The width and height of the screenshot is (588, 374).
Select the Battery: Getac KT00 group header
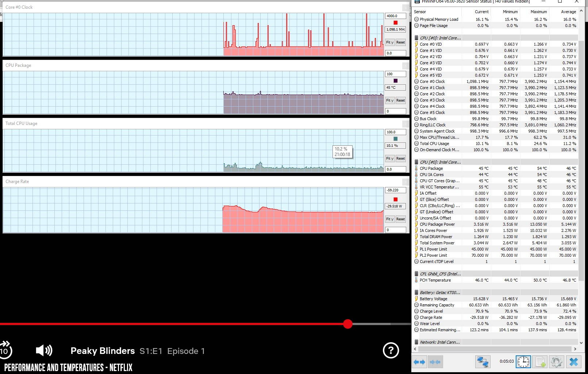click(x=496, y=293)
